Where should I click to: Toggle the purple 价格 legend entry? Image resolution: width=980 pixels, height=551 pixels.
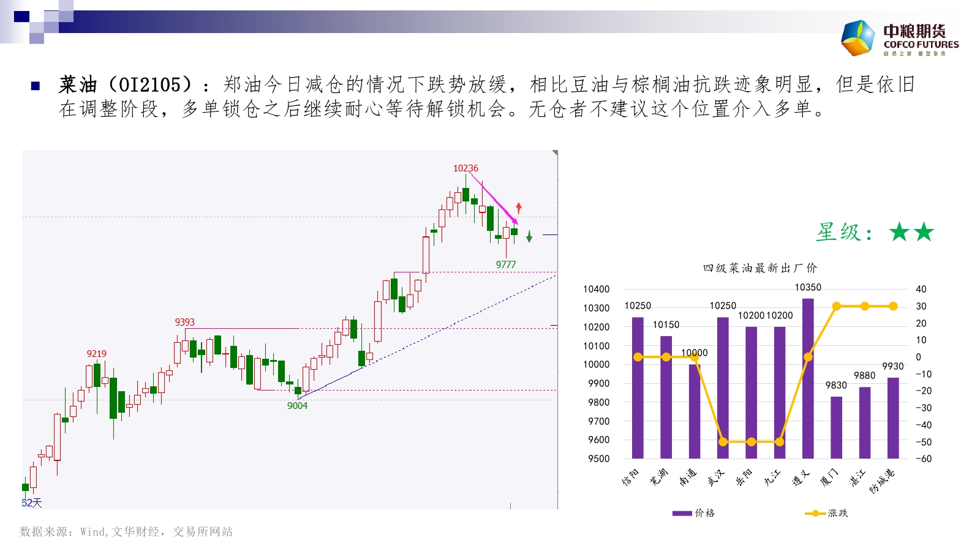(693, 513)
